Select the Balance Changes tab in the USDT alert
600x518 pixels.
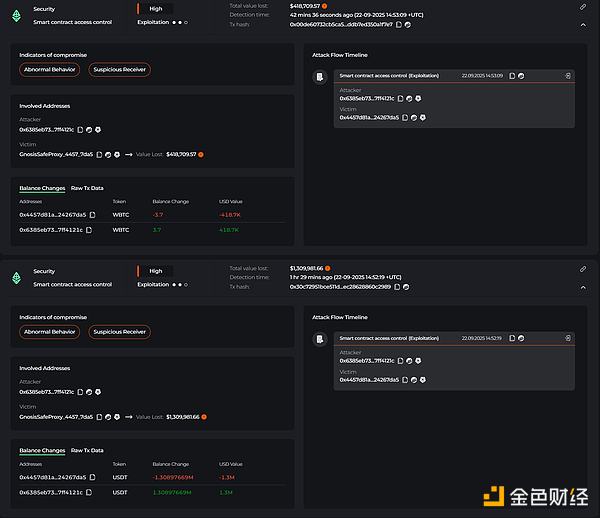click(x=42, y=451)
